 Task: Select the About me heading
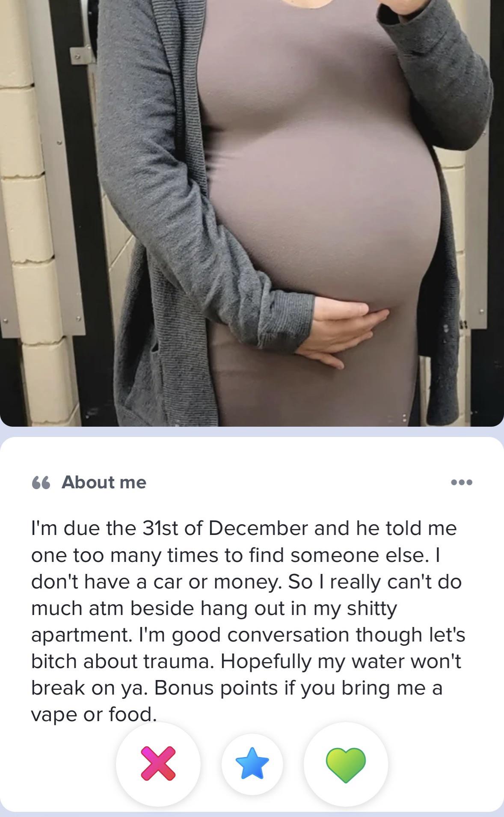pyautogui.click(x=104, y=482)
